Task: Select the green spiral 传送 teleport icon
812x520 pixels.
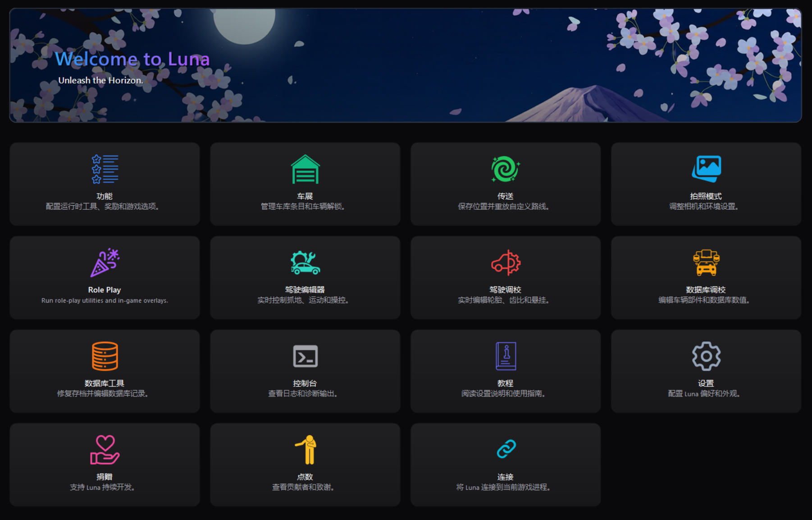Action: 506,169
